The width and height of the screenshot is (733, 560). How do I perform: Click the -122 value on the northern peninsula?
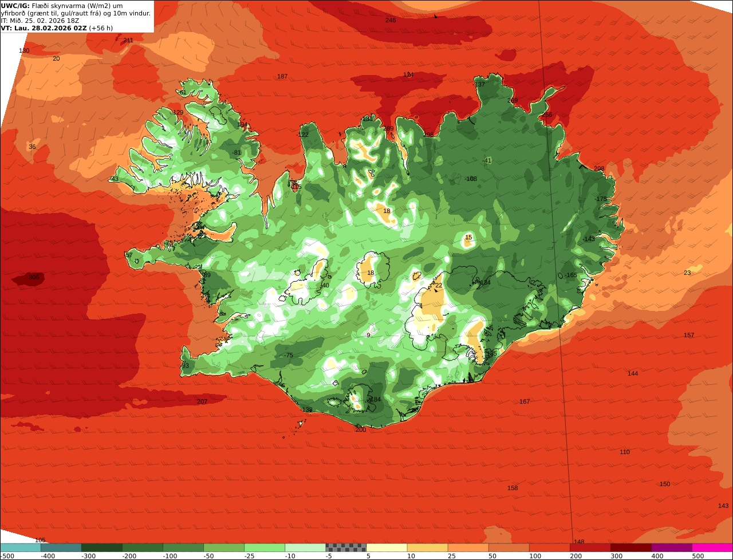303,135
